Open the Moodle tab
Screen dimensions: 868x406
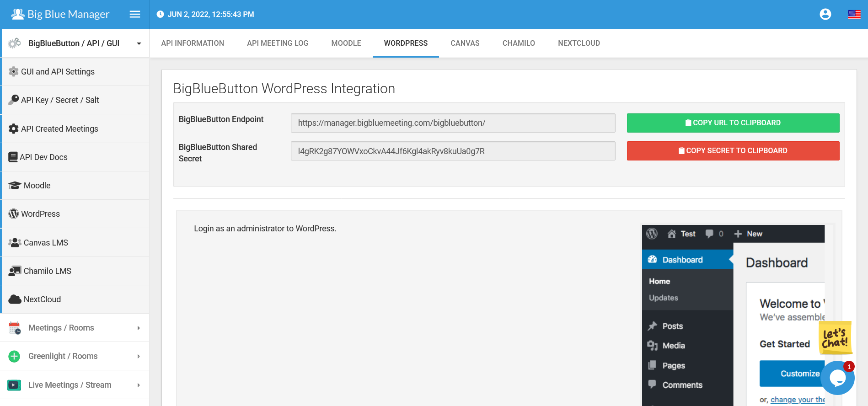pyautogui.click(x=346, y=43)
